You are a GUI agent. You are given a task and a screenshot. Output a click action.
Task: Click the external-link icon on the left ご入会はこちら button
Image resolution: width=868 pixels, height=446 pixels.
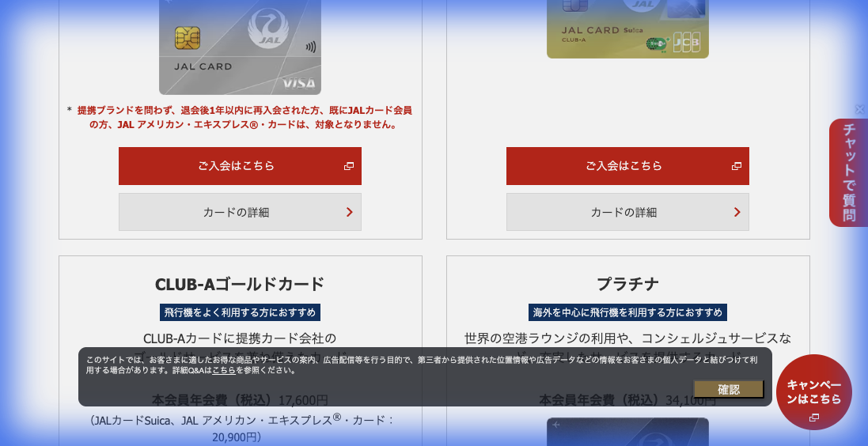point(349,166)
